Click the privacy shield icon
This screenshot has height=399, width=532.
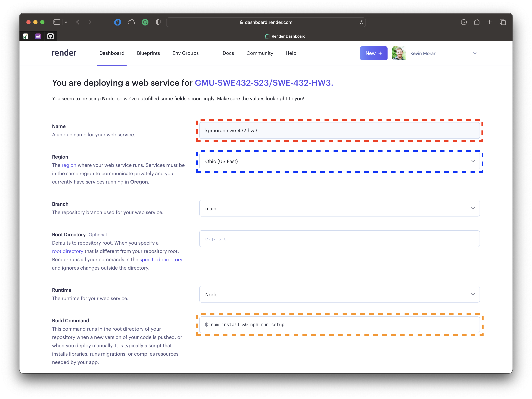(x=158, y=22)
